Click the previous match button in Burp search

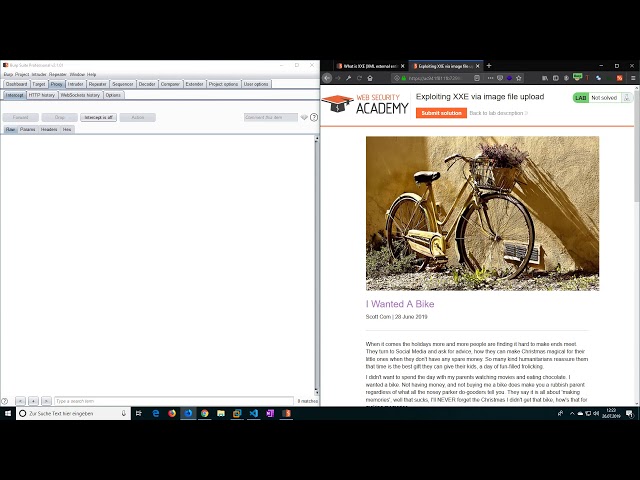[20, 401]
